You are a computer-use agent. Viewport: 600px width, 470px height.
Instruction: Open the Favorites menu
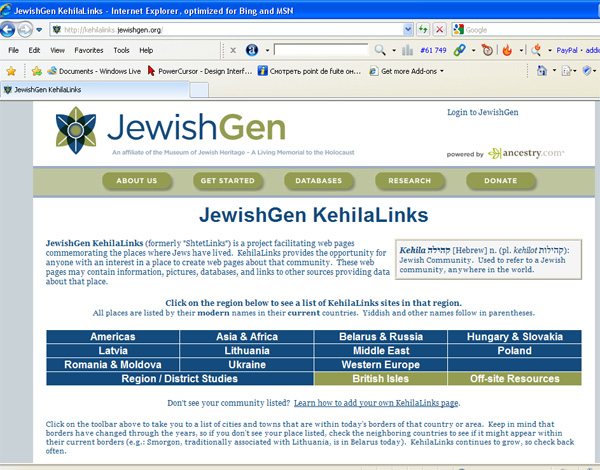pos(89,50)
